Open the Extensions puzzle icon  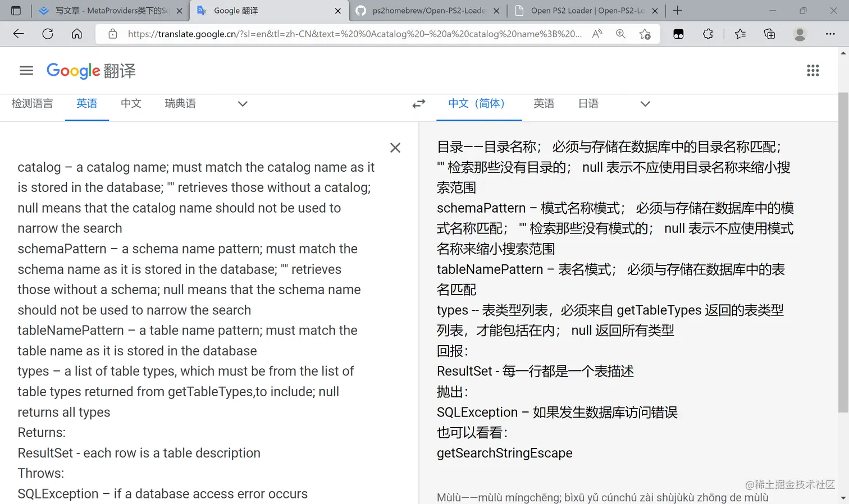[x=708, y=34]
